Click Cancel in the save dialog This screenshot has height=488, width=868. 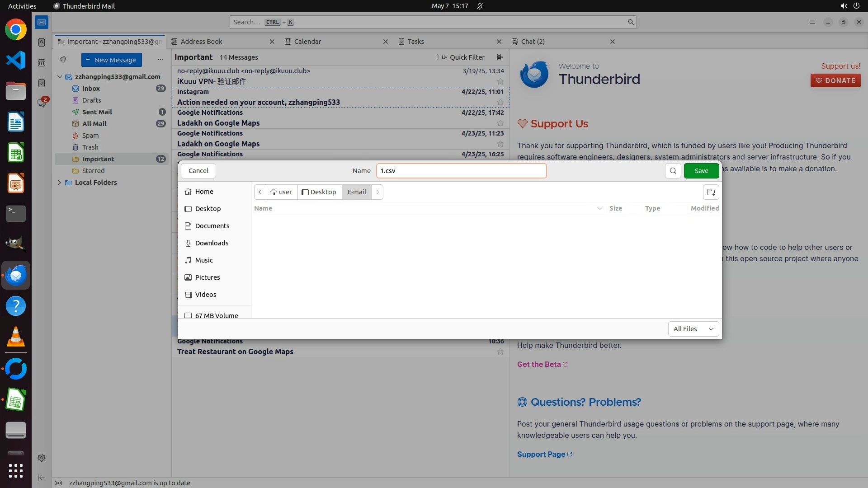(198, 171)
